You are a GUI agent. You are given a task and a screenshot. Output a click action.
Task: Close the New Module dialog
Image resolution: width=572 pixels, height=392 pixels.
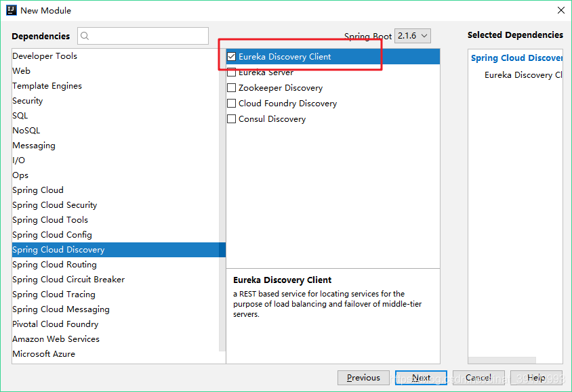click(x=561, y=10)
